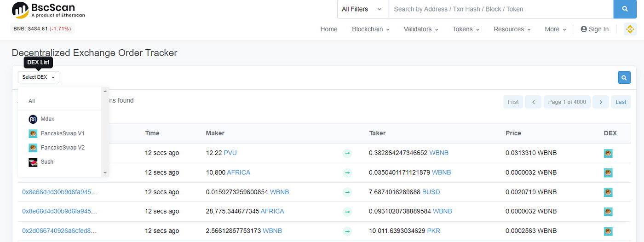The image size is (644, 242).
Task: Click price 0.0313310 WBNB
Action: pyautogui.click(x=531, y=153)
